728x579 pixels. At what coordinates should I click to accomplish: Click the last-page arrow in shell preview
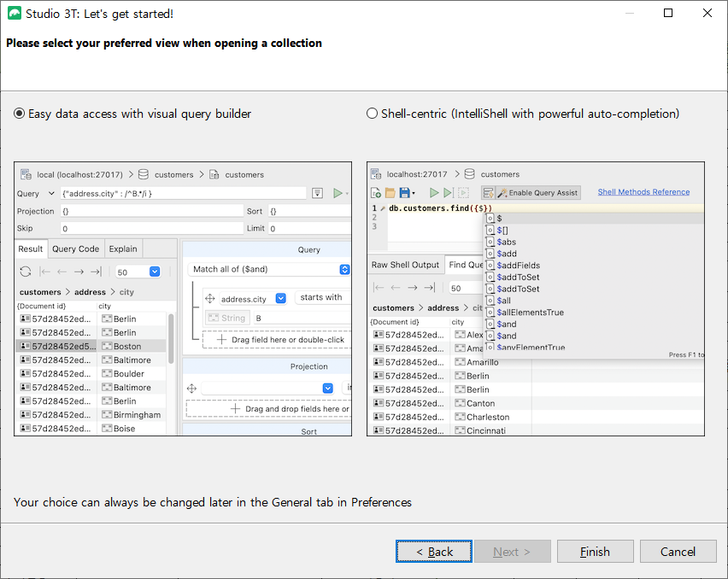(430, 288)
